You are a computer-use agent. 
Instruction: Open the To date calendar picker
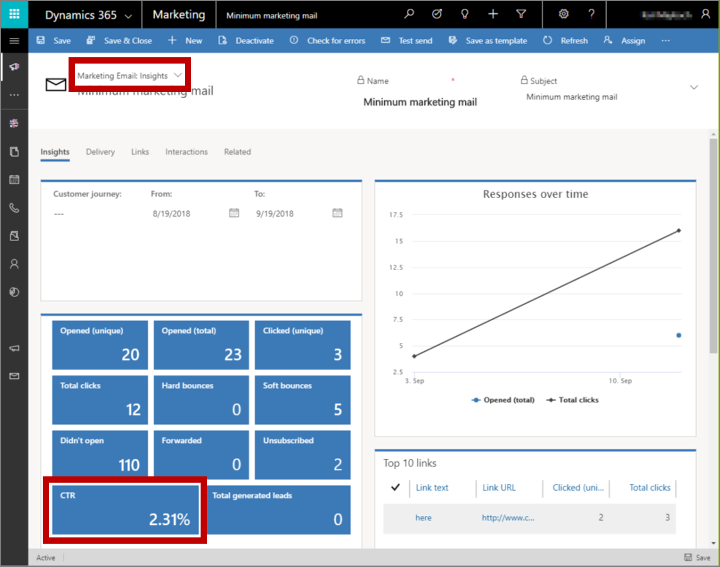click(x=337, y=213)
